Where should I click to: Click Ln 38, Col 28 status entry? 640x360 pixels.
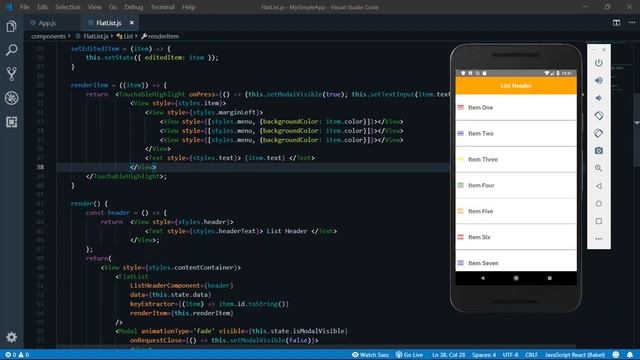pos(449,355)
